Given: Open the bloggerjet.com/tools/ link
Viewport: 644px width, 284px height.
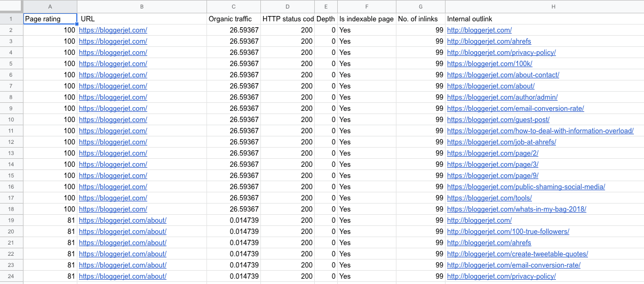Looking at the screenshot, I should 489,198.
